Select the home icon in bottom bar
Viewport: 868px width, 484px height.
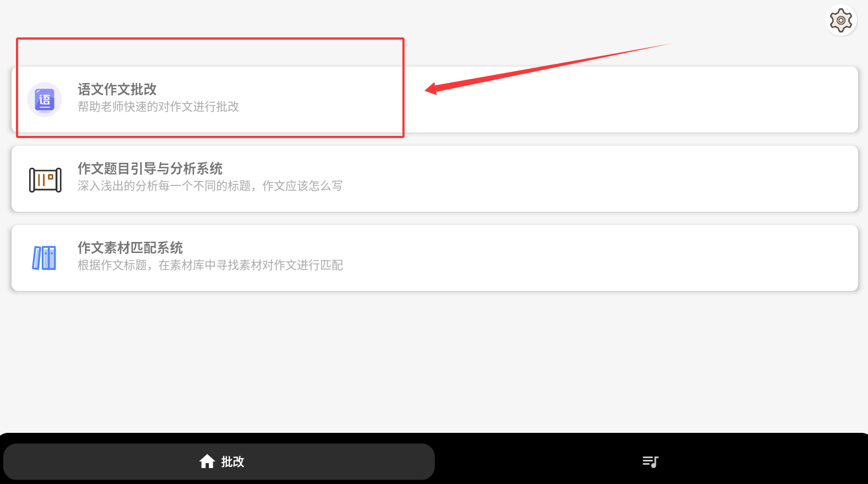(x=207, y=461)
